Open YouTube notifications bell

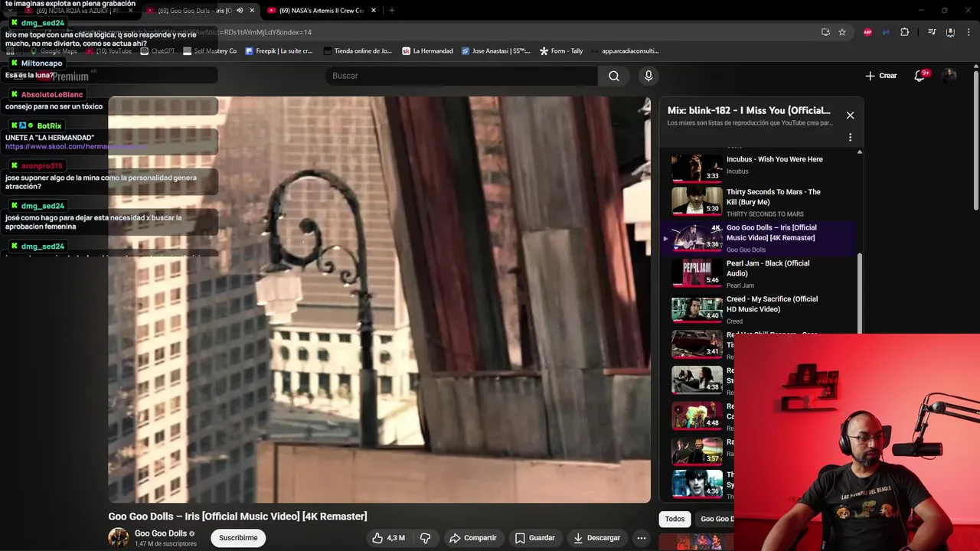coord(920,76)
